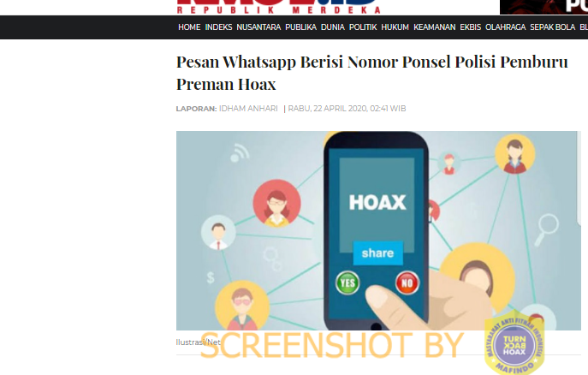588x375 pixels.
Task: Open the HUKUM section
Action: tap(395, 27)
